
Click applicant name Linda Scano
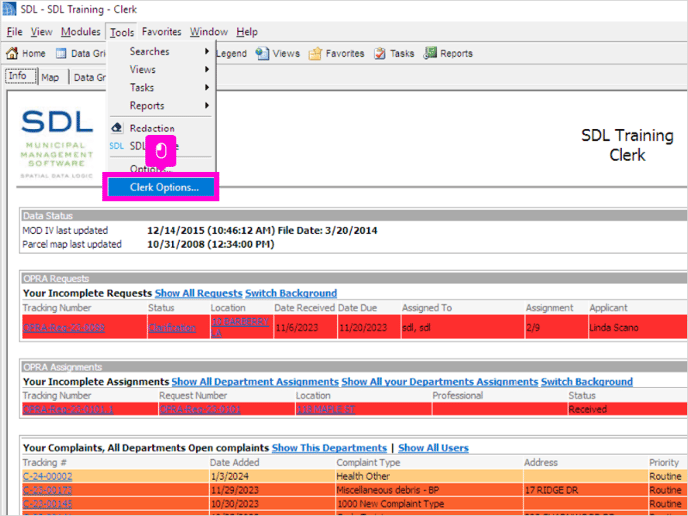(x=614, y=328)
